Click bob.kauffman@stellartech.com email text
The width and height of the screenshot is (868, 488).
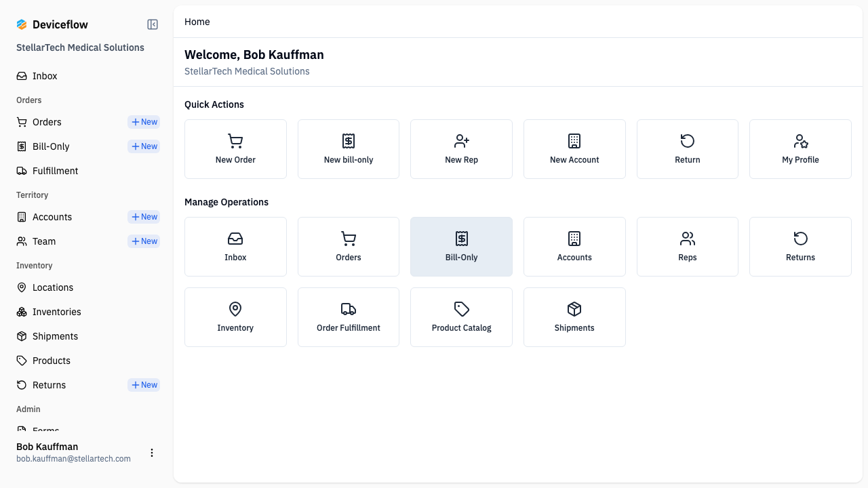coord(73,459)
